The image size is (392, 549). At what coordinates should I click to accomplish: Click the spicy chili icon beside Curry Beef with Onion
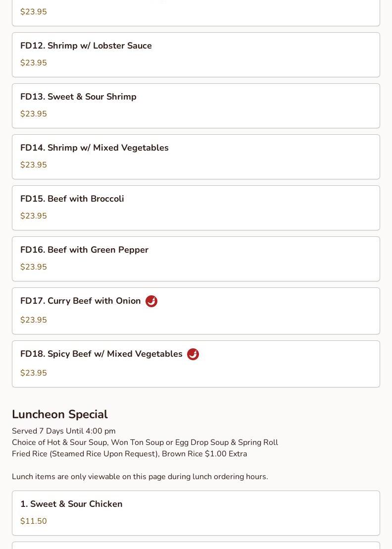(151, 301)
